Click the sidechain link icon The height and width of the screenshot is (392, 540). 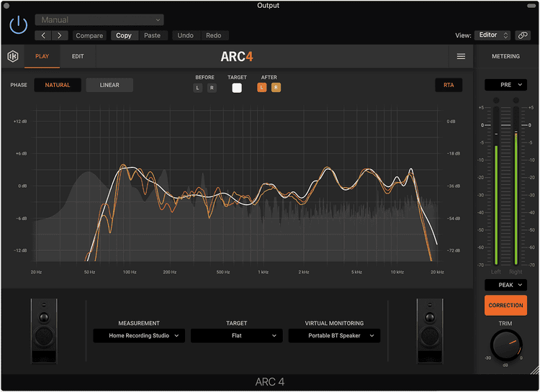[x=523, y=35]
